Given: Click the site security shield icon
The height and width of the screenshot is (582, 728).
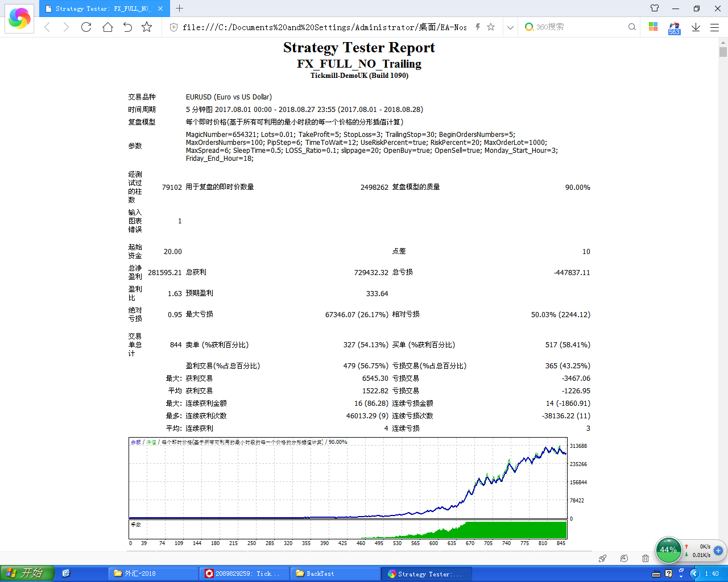Looking at the screenshot, I should pos(173,27).
